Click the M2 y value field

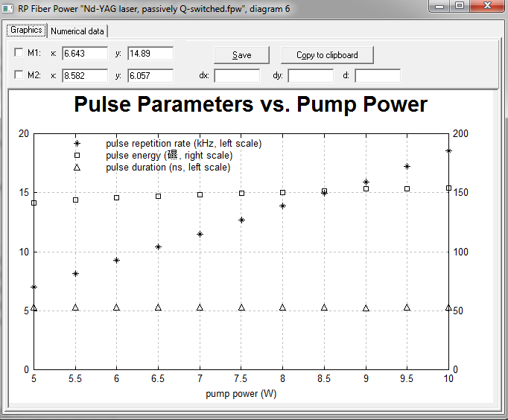coord(150,76)
